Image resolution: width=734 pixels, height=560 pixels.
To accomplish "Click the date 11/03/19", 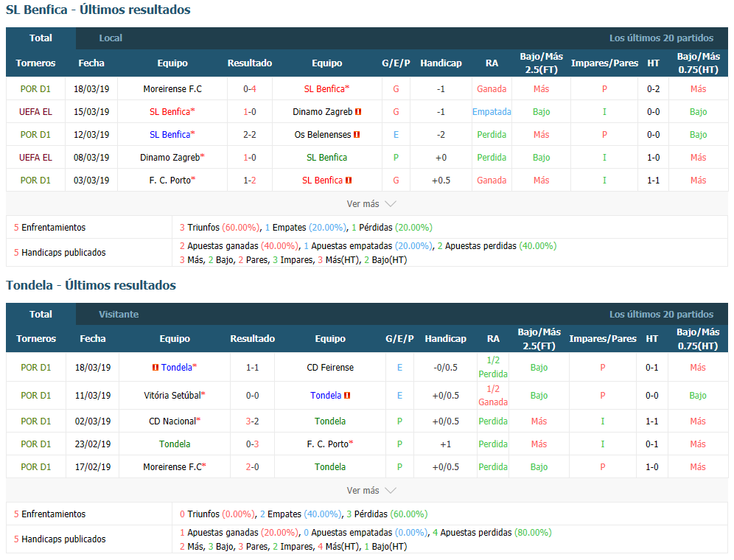I will (93, 396).
